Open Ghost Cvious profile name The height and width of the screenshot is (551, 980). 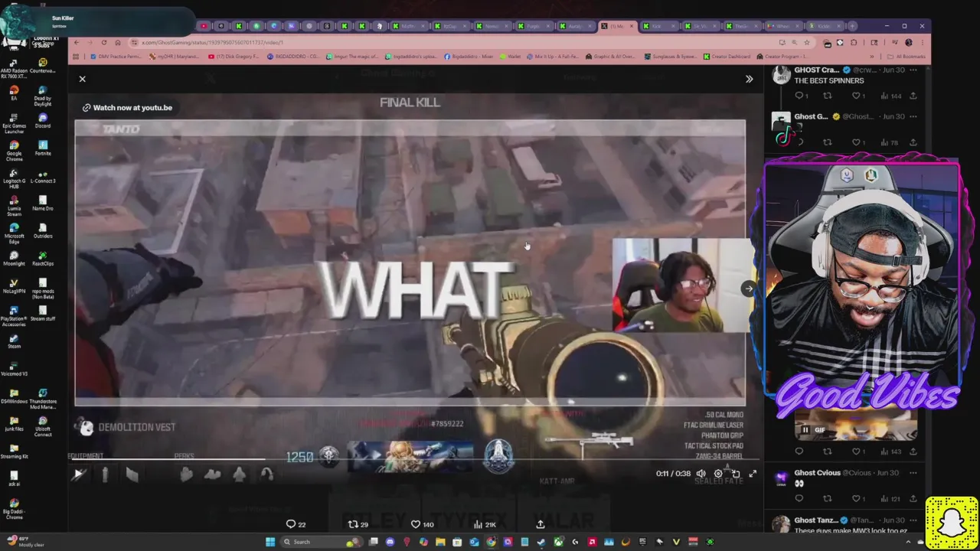[817, 473]
